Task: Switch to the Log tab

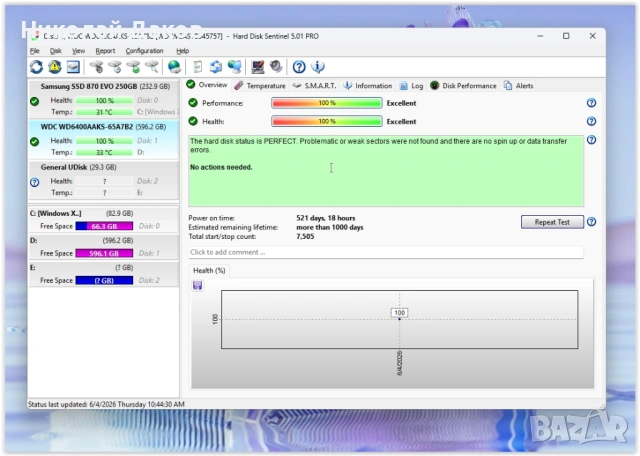Action: pyautogui.click(x=411, y=86)
